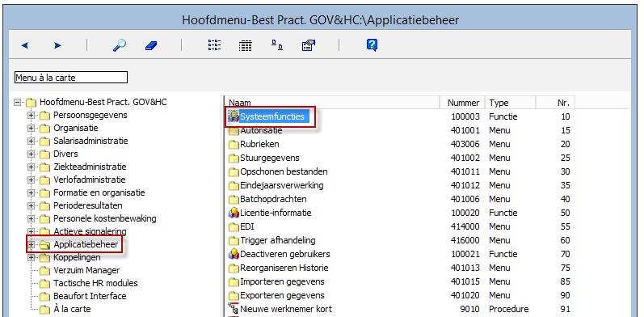Click the Autorisatie folder icon in list
This screenshot has height=317, width=644.
coord(234,131)
